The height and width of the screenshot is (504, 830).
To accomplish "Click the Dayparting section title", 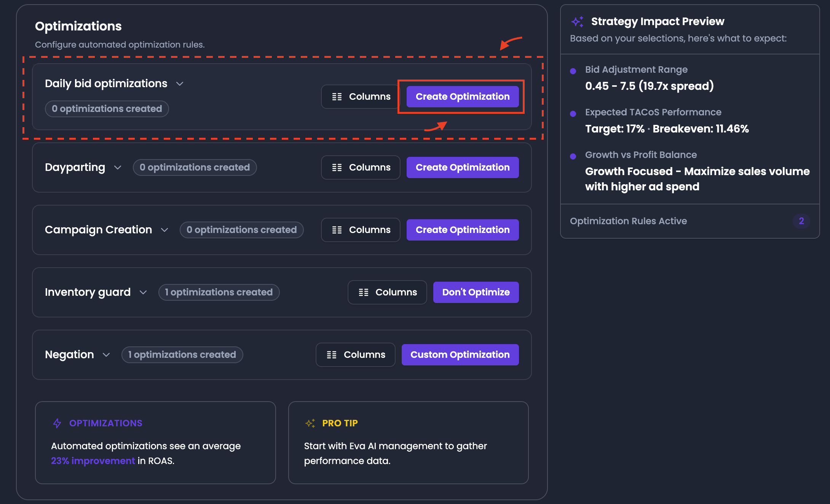I will pos(75,167).
